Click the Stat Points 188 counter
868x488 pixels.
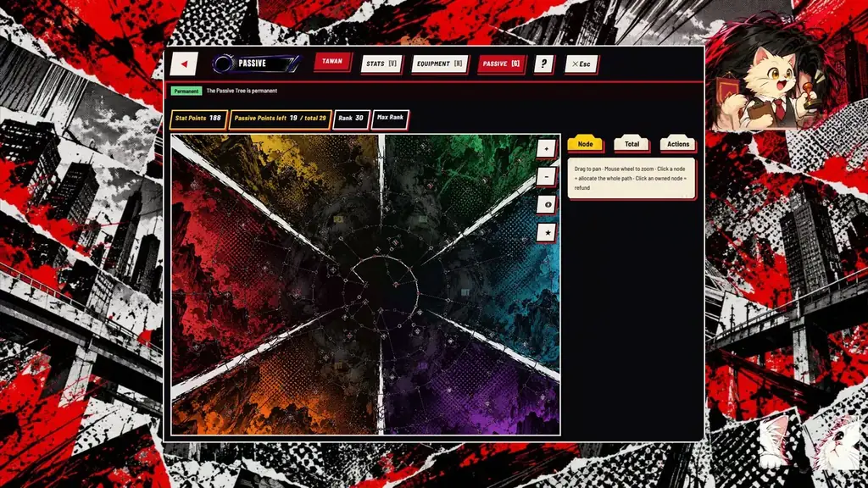[198, 119]
